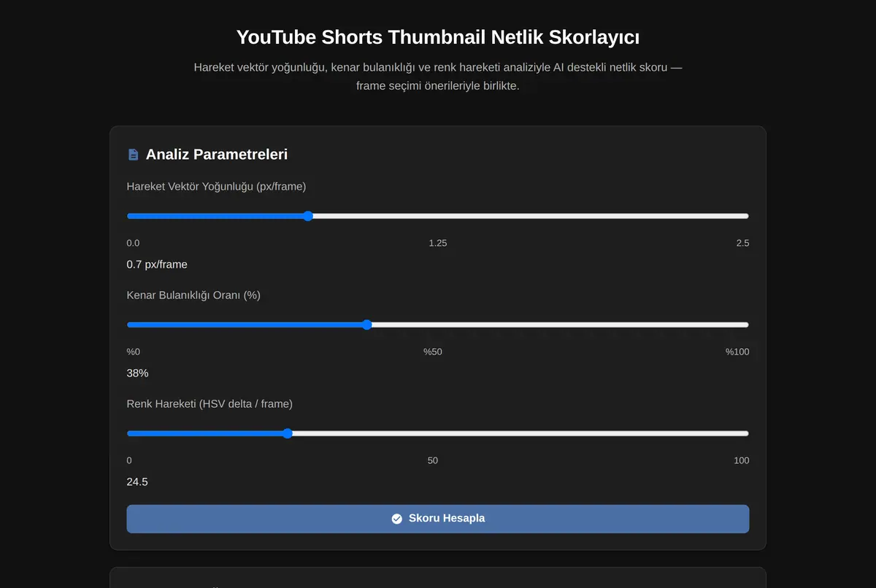
Task: Click the 2.5 tick label under motion slider
Action: [x=742, y=243]
